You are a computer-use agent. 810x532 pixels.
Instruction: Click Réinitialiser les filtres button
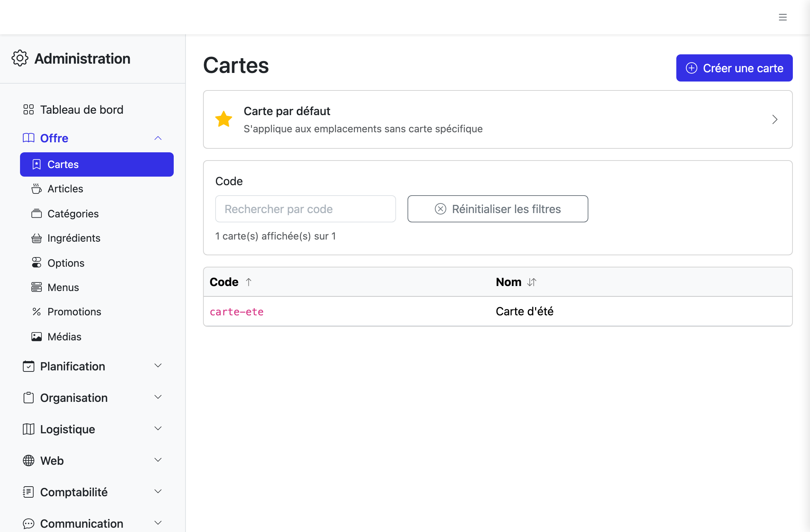tap(498, 209)
